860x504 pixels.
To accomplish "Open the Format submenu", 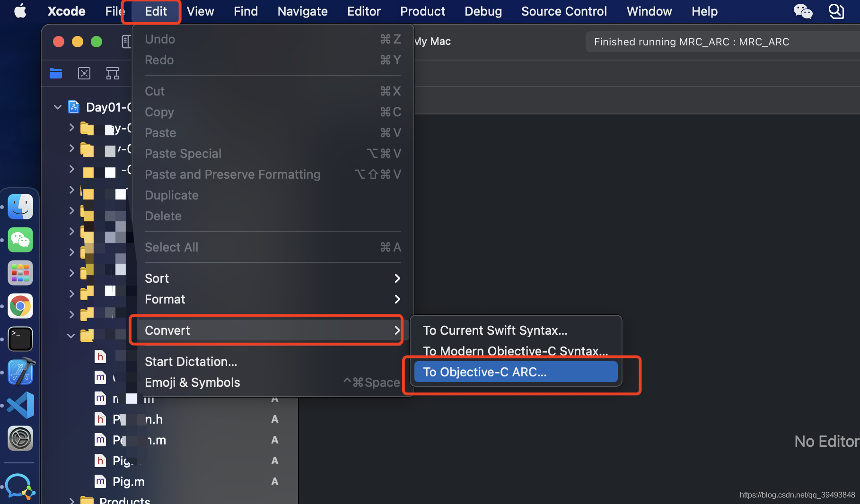I will 273,299.
